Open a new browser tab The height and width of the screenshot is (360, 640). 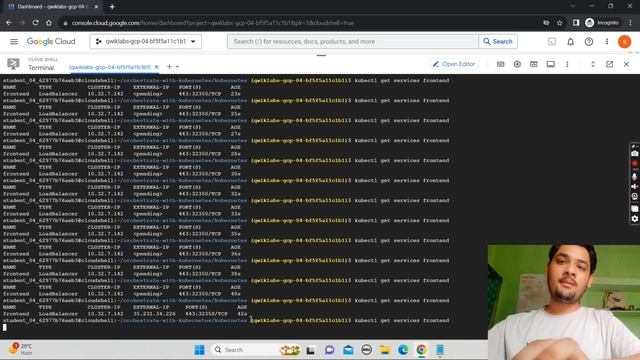112,7
